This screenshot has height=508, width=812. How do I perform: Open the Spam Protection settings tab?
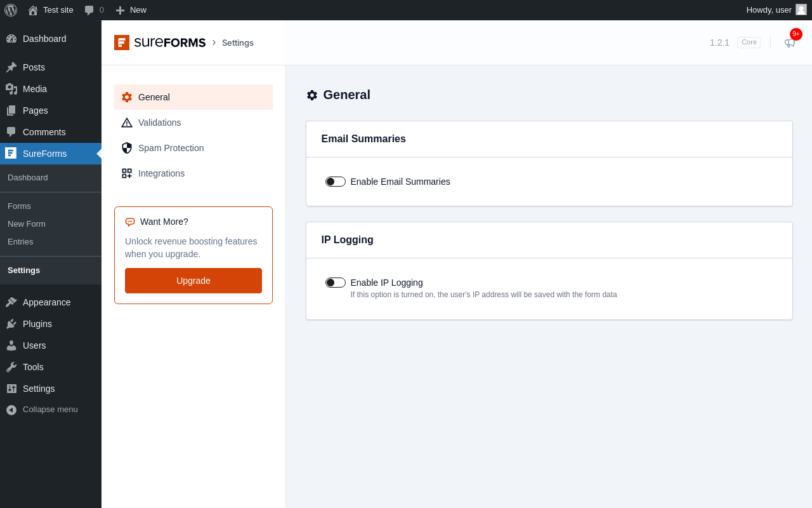[171, 148]
